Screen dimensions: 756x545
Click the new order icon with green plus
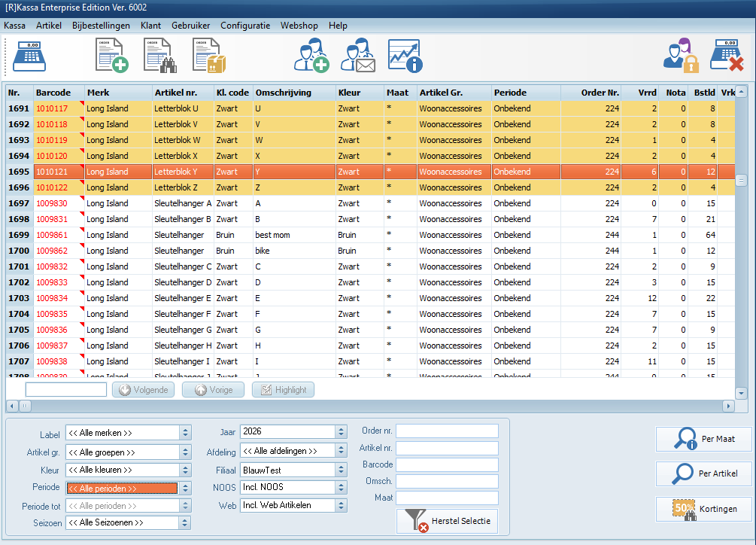111,56
